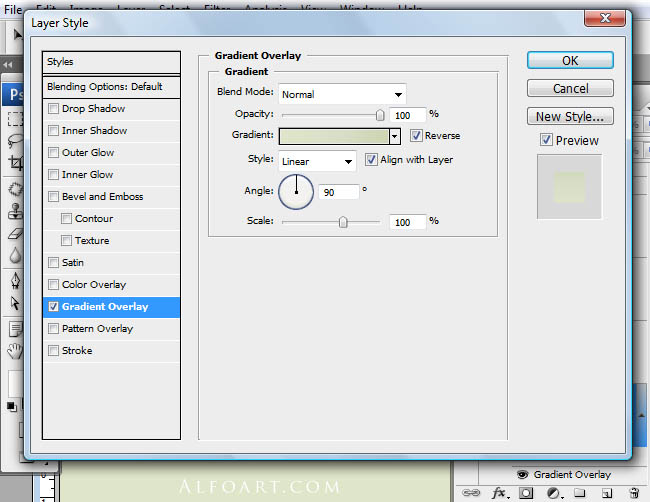Click the Opacity slider handle
650x502 pixels.
380,115
